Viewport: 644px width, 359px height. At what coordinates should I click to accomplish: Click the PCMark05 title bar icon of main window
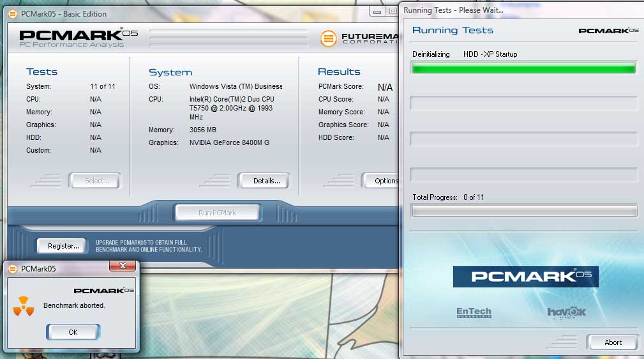[x=13, y=14]
